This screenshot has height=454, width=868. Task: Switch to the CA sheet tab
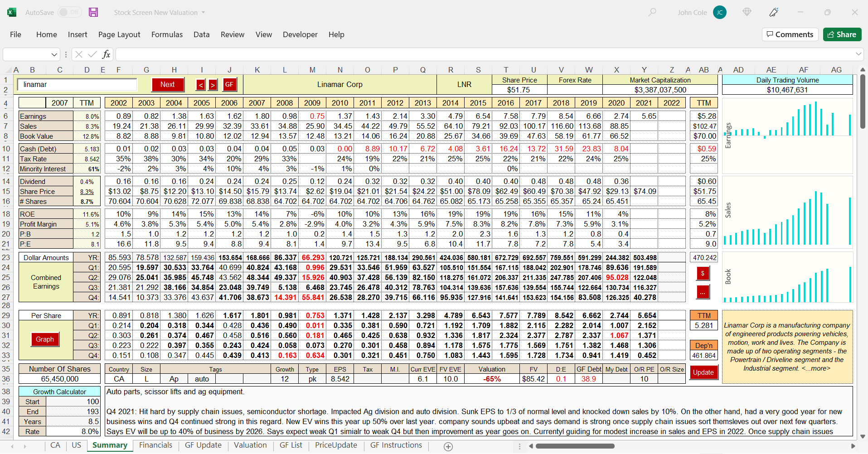55,445
